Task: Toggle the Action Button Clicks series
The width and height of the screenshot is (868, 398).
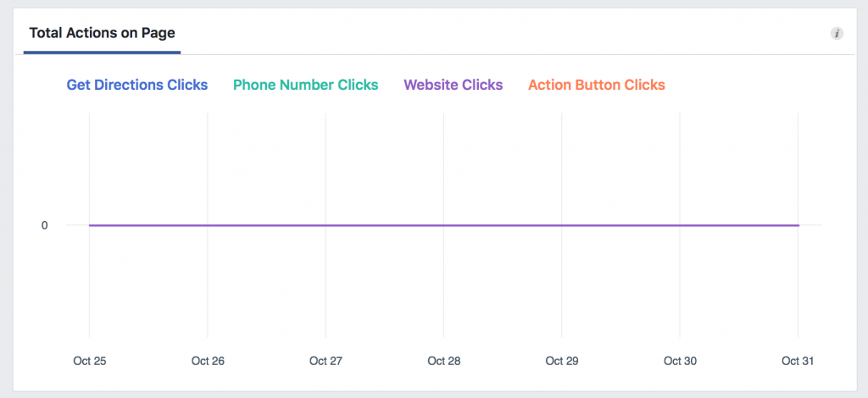Action: 597,86
